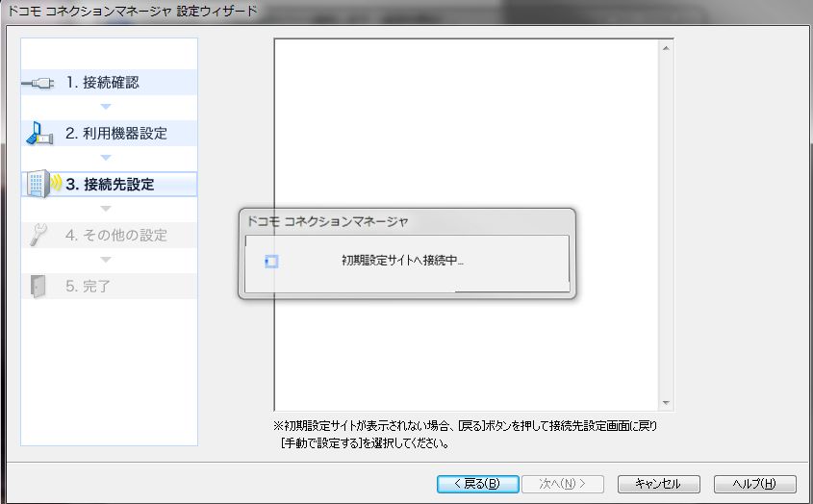The height and width of the screenshot is (504, 813).
Task: Click the busy spinner icon in connecting dialog
Action: (271, 262)
